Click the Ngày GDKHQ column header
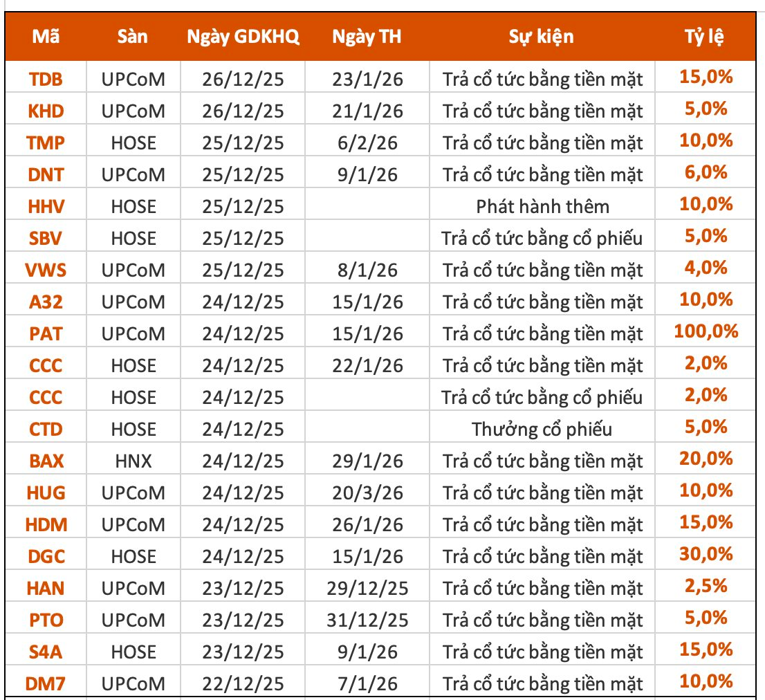 pos(243,37)
